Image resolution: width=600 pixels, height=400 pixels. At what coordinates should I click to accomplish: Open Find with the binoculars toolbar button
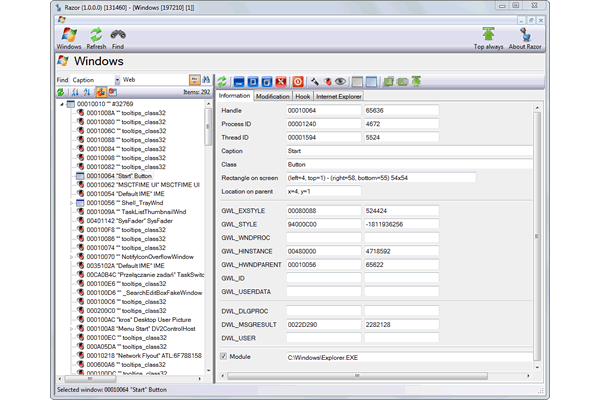(x=118, y=38)
